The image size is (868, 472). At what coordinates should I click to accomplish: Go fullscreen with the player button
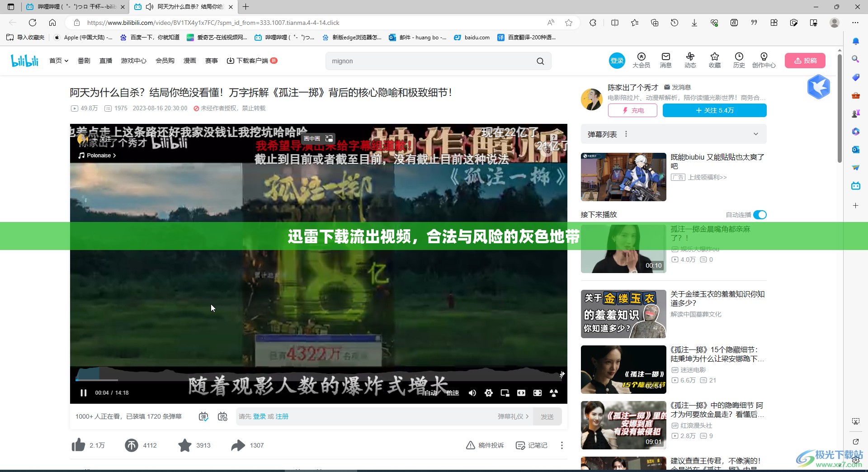tap(554, 393)
